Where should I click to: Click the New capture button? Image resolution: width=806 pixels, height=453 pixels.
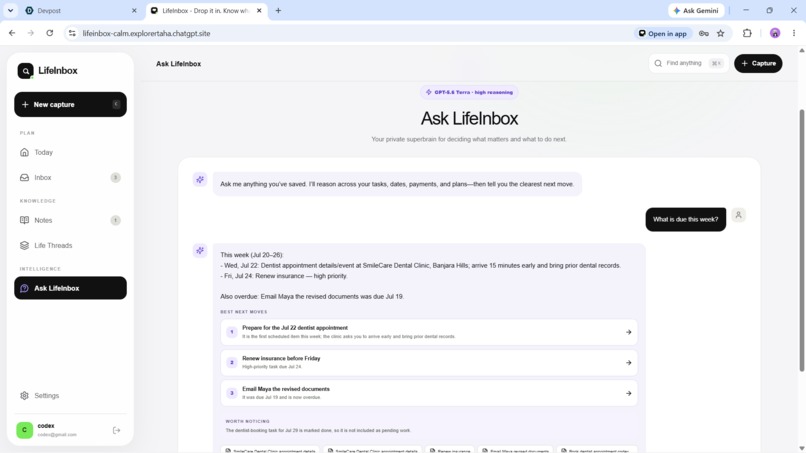point(70,104)
